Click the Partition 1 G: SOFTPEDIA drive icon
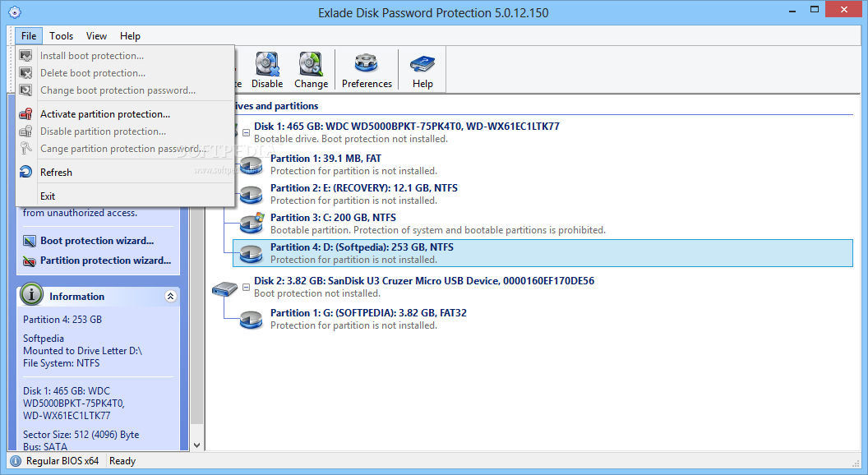Screen dimensions: 868x475 [x=251, y=319]
